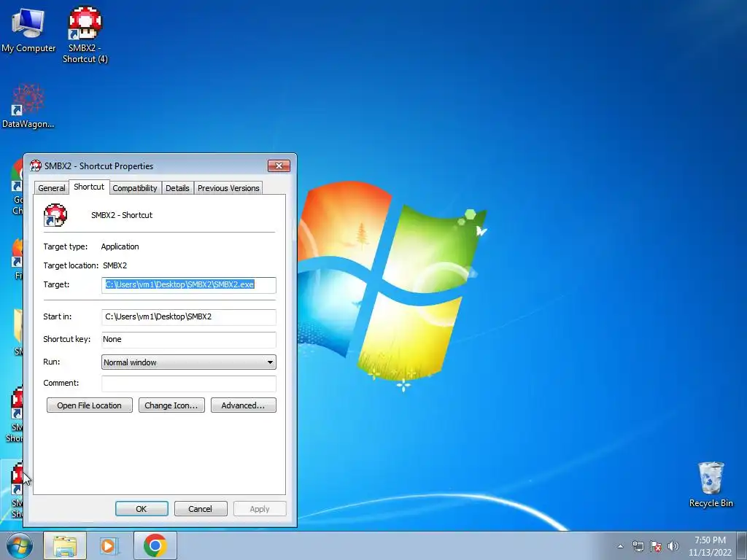Click the Advanced button
The height and width of the screenshot is (560, 747).
click(x=244, y=405)
